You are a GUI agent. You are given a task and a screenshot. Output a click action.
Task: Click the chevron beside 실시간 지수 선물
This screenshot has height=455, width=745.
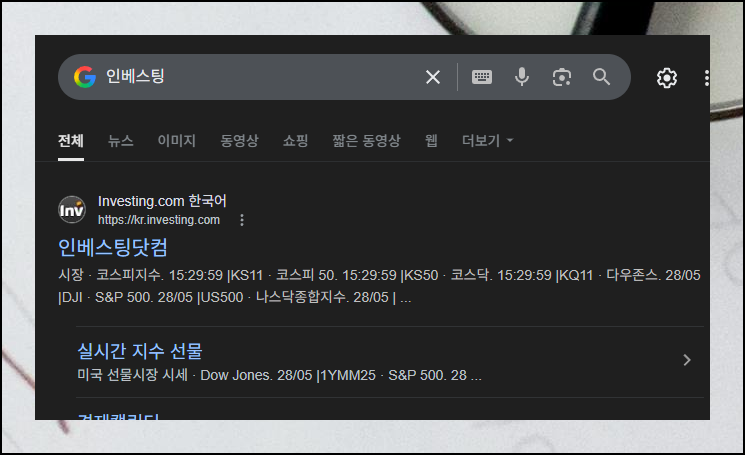click(x=687, y=360)
